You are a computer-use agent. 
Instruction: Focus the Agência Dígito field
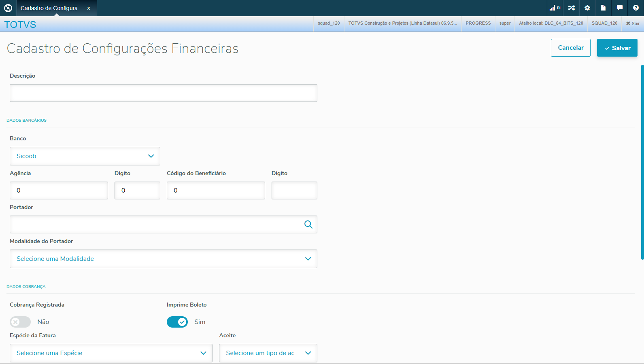tap(137, 190)
